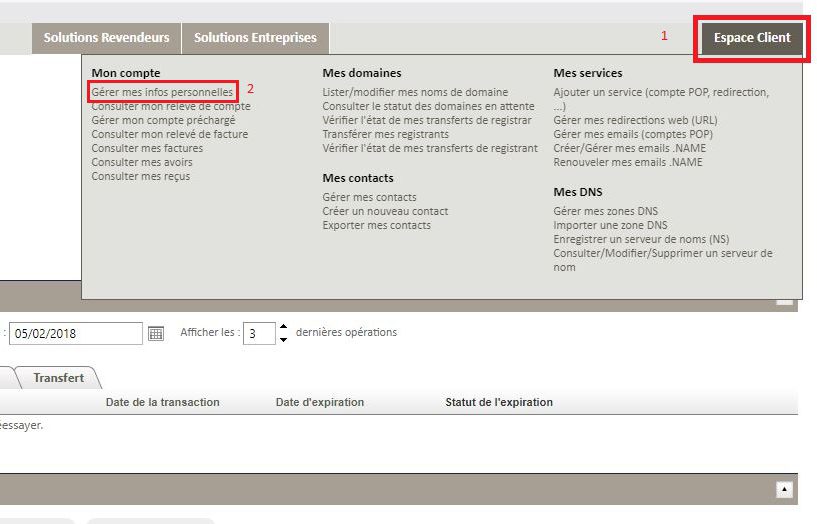This screenshot has height=524, width=817.
Task: Switch to the Solutions Revendeurs tab
Action: pos(106,38)
